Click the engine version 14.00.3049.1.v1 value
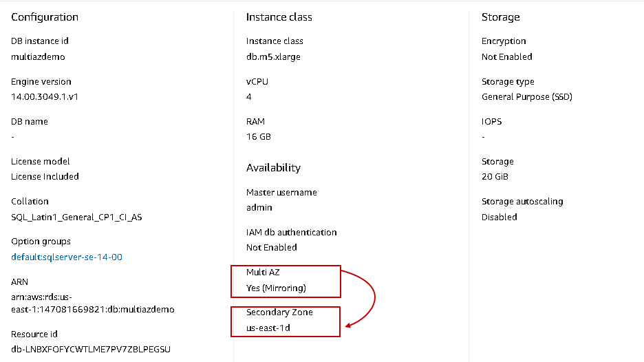This screenshot has width=644, height=362. point(45,96)
